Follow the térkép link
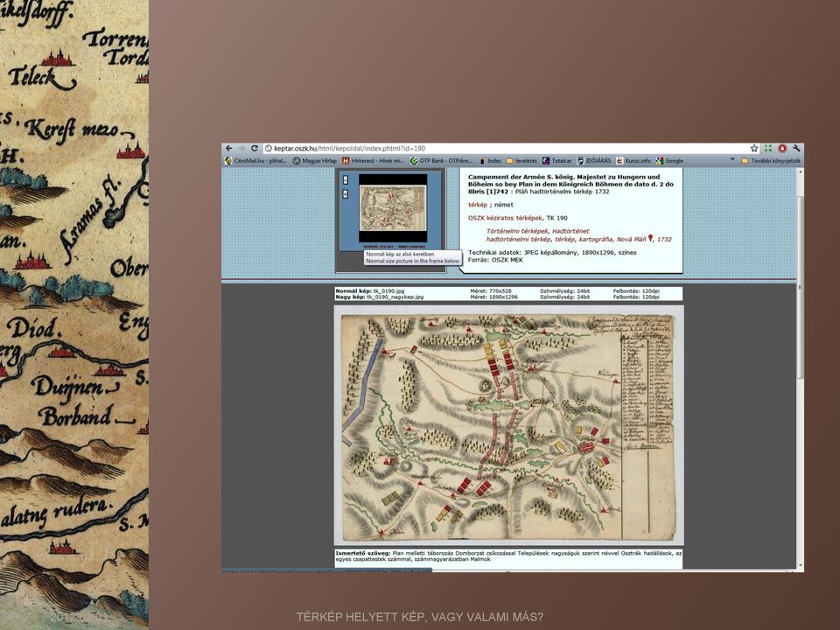Viewport: 840px width, 630px height. click(x=478, y=205)
